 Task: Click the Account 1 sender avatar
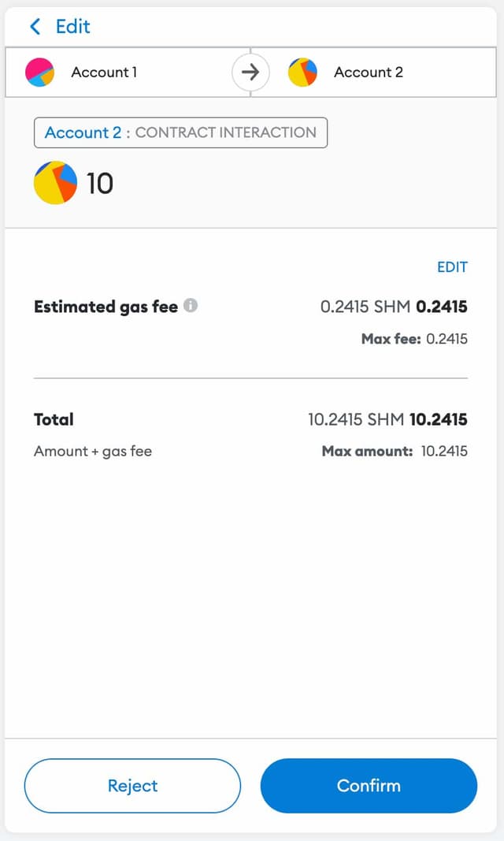click(x=39, y=72)
